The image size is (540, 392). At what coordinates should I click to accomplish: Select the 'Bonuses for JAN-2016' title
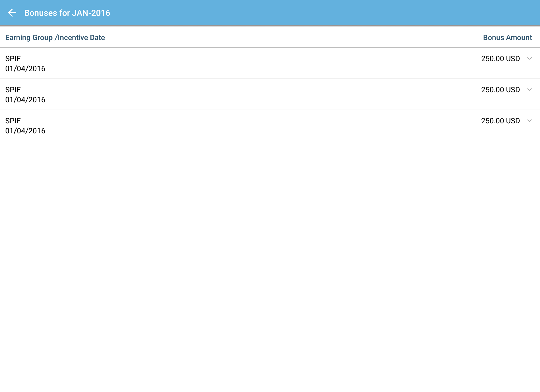tap(67, 13)
